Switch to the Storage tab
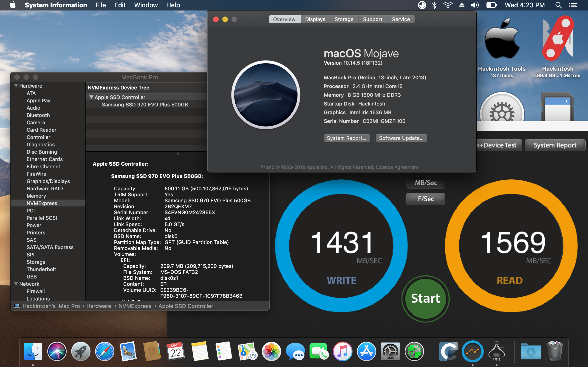 tap(344, 19)
